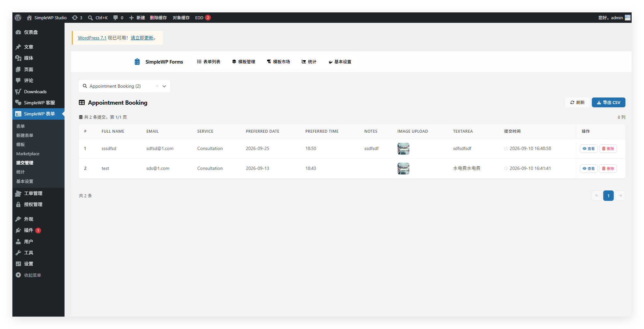Click email sds@1.com cell

[158, 168]
